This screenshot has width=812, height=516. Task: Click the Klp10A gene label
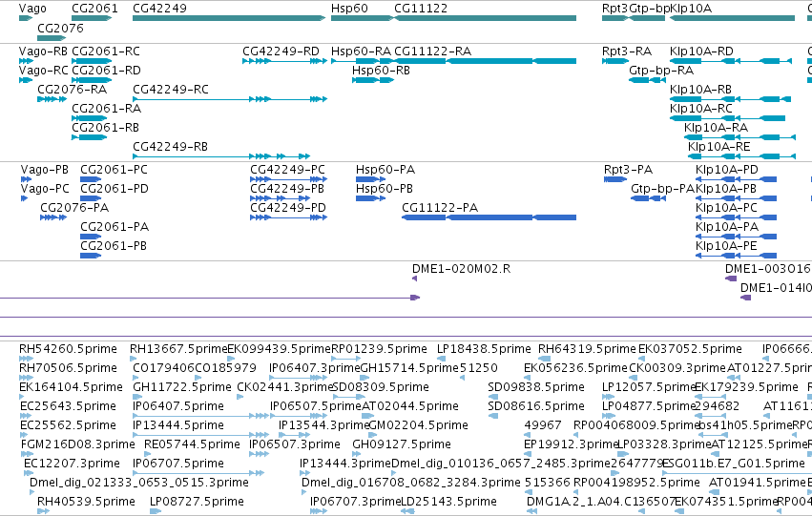[x=691, y=9]
